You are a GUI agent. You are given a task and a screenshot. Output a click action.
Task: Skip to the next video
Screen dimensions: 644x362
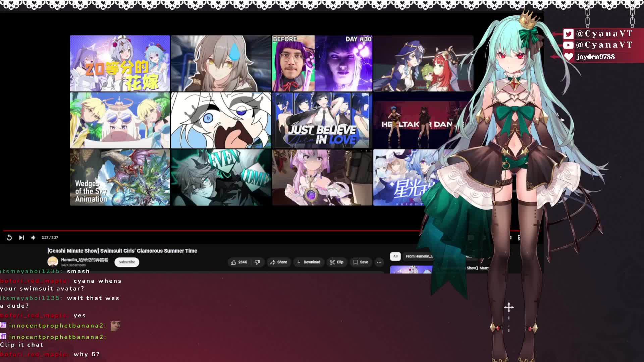click(x=21, y=238)
